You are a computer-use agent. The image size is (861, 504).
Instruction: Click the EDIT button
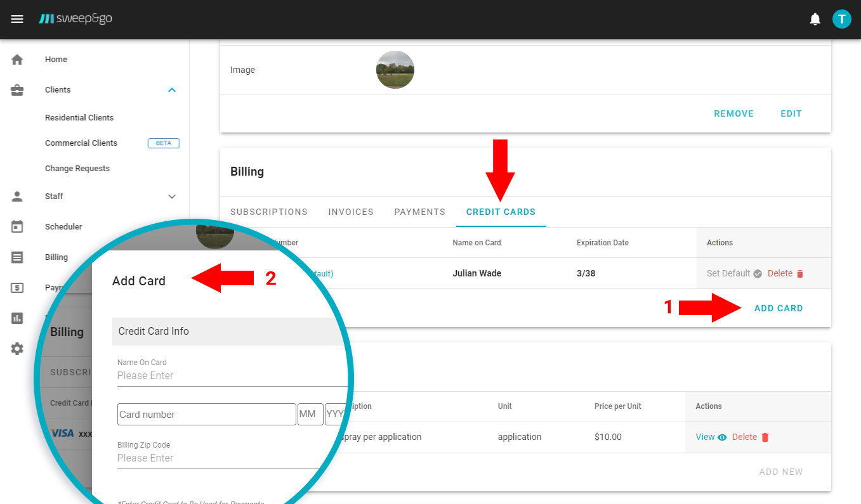[x=791, y=114]
